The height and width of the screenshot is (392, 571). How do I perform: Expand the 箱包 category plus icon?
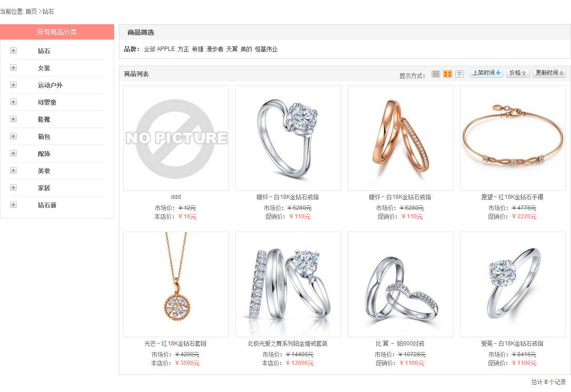tap(13, 136)
